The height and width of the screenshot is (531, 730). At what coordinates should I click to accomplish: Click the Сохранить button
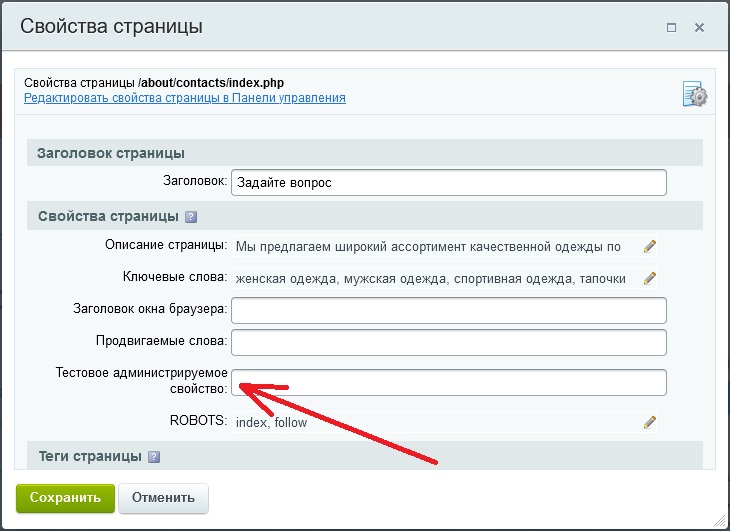pyautogui.click(x=65, y=498)
